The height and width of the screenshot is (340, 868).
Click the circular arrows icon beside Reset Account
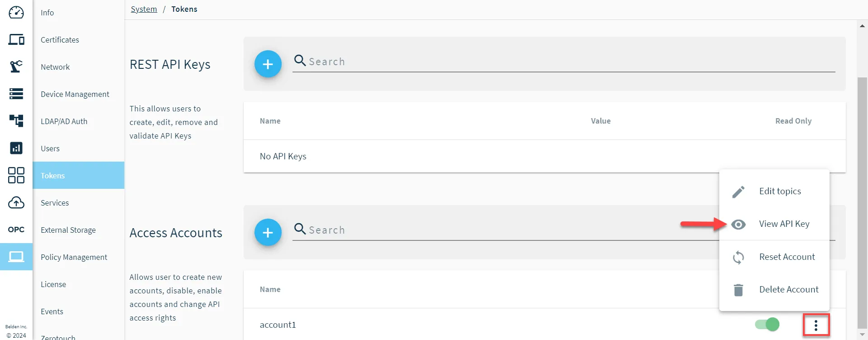point(738,257)
